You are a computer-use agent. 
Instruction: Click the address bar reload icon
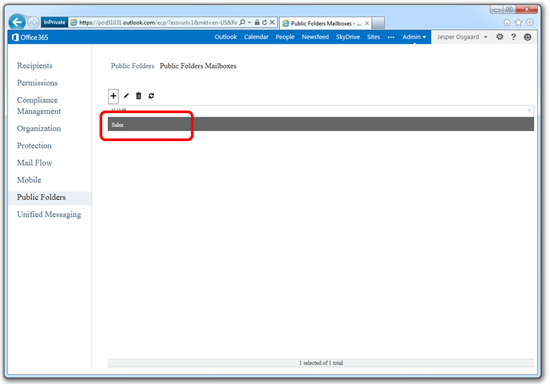264,22
